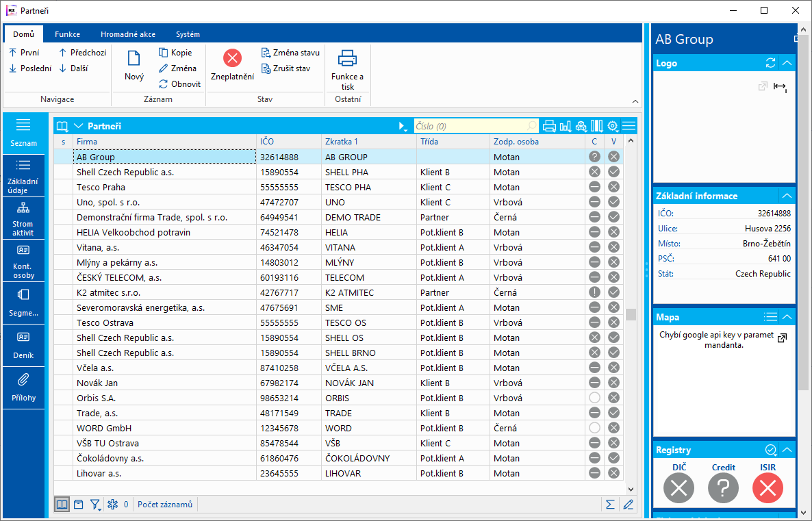Toggle C status icon for AB Group row

pyautogui.click(x=594, y=157)
